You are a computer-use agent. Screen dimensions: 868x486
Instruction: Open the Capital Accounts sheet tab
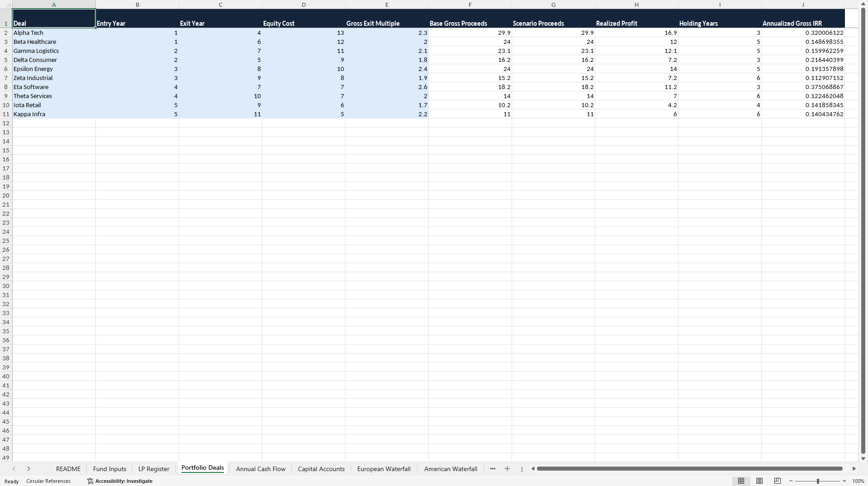(321, 469)
